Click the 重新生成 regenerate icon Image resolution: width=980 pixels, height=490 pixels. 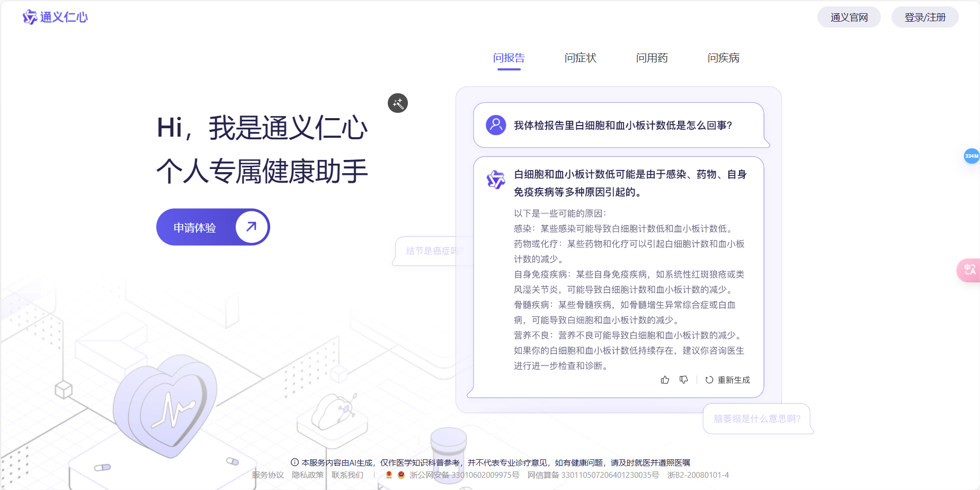coord(709,380)
